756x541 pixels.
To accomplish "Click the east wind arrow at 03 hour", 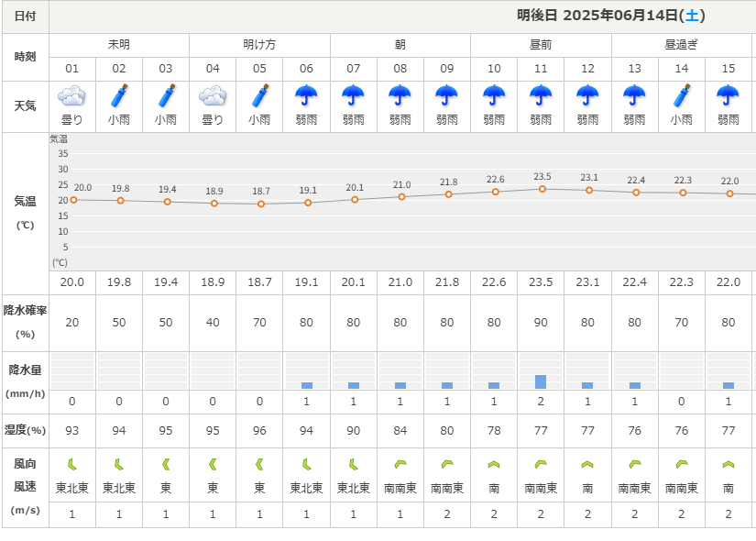I will (166, 465).
